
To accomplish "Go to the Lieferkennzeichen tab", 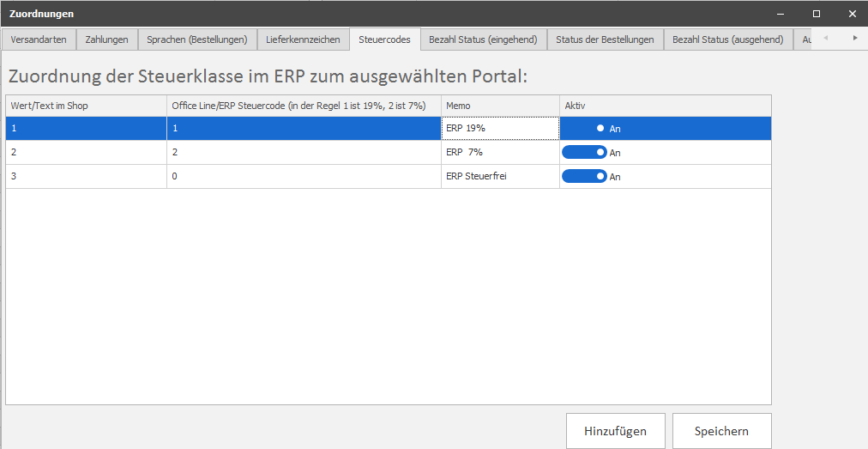I will 303,39.
